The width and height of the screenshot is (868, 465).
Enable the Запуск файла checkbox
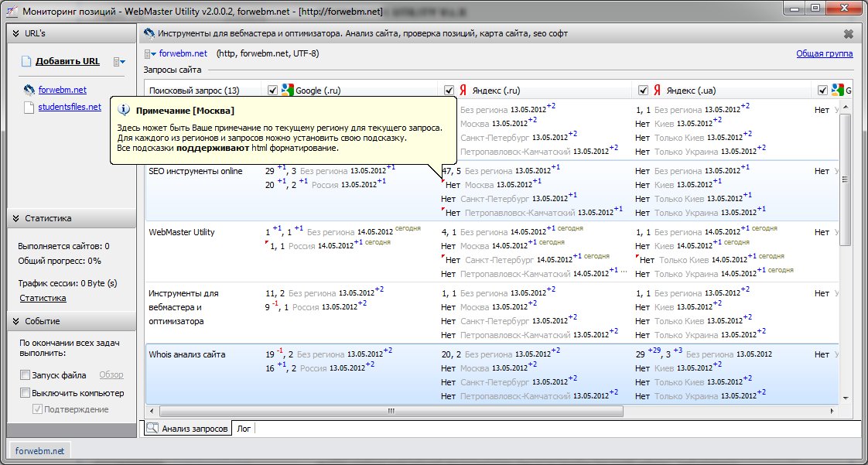(x=26, y=375)
